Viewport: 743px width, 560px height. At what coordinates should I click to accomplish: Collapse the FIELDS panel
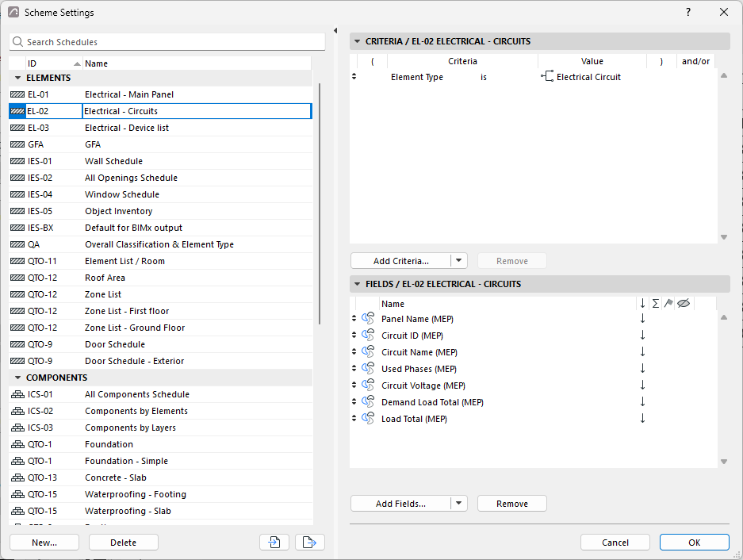pyautogui.click(x=358, y=284)
